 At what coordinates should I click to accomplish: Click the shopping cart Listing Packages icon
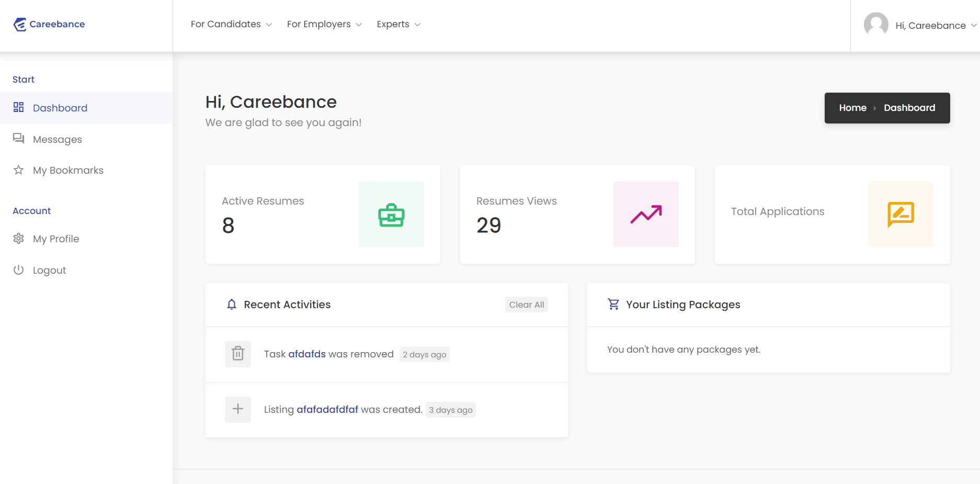[613, 305]
